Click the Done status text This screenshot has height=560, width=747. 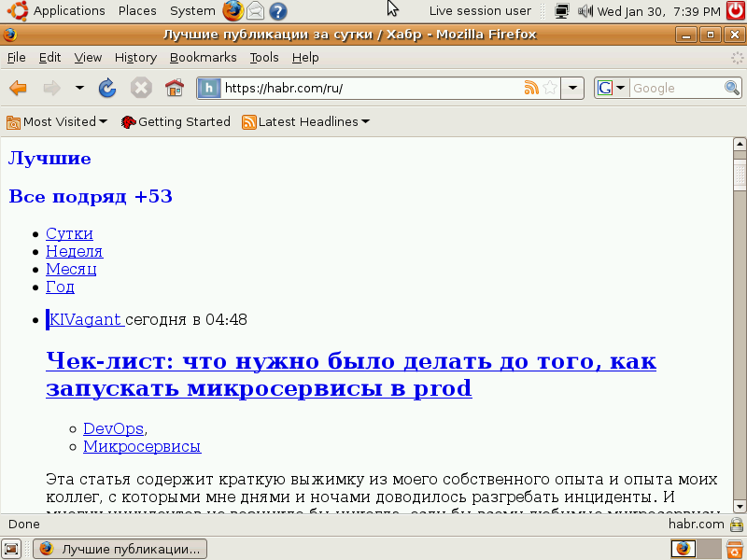tap(24, 525)
